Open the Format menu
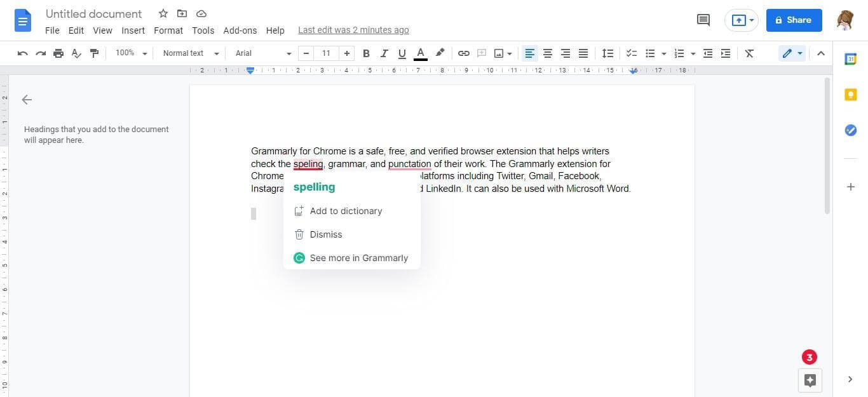Viewport: 868px width, 397px height. [168, 30]
